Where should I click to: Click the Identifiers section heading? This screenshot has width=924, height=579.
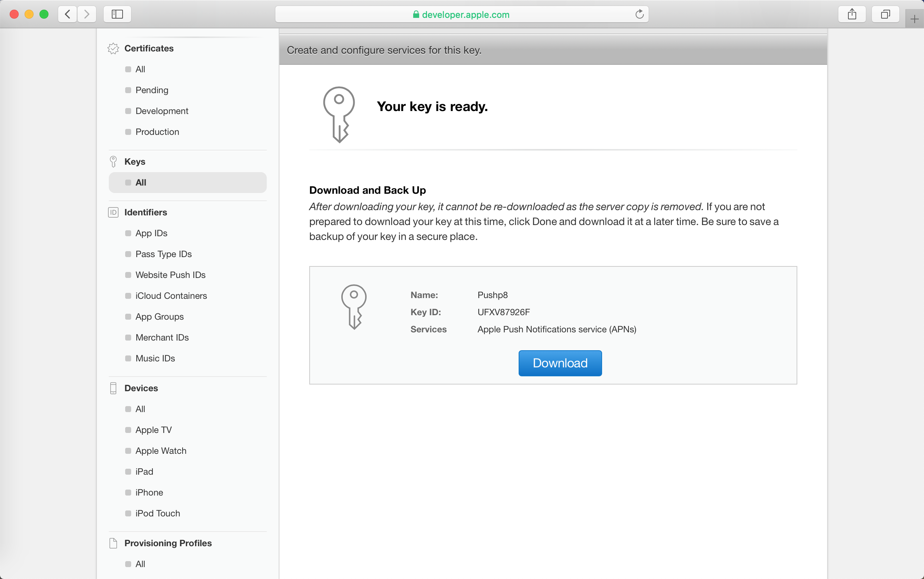146,212
